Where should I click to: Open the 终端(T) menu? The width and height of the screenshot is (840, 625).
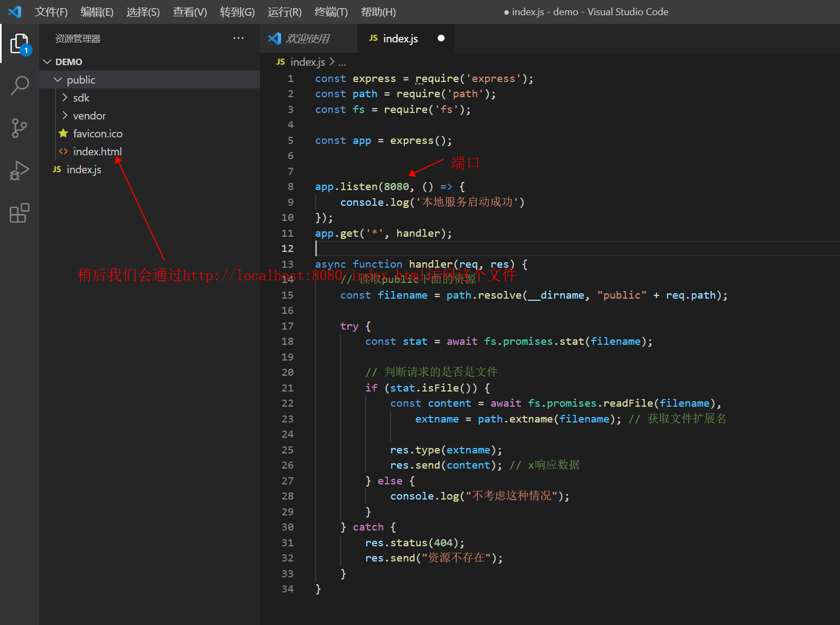[331, 12]
